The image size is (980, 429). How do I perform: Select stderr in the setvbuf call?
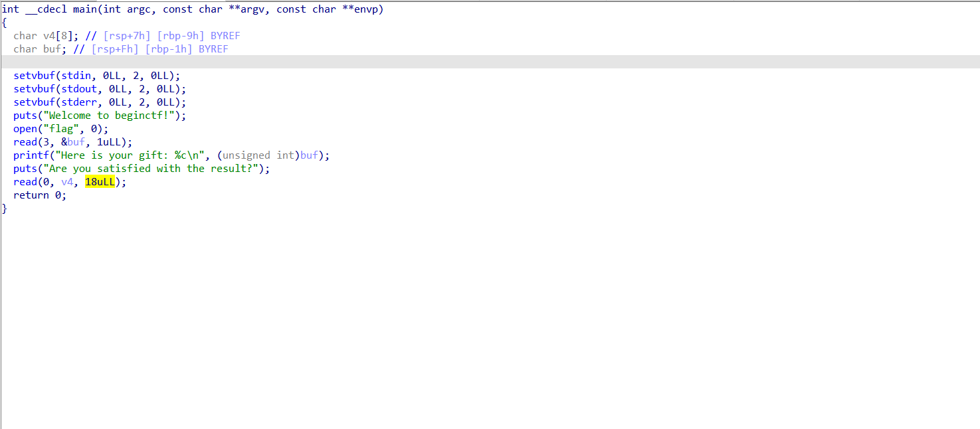(80, 102)
